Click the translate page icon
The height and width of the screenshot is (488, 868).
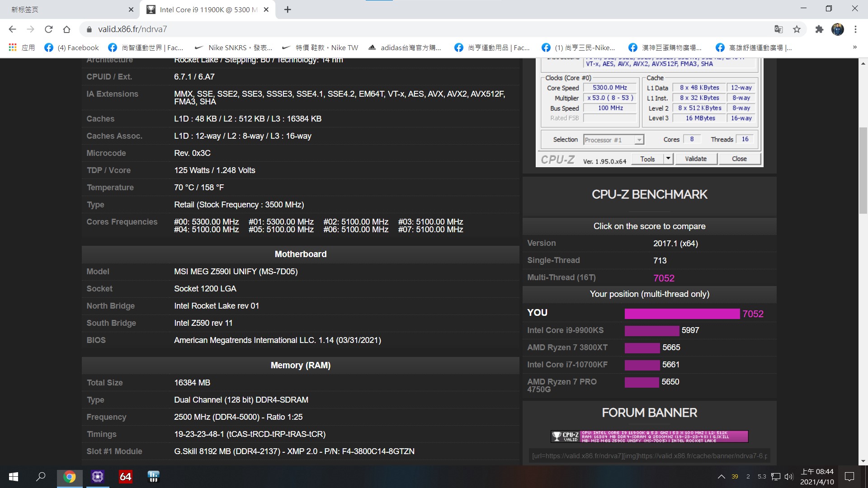(x=778, y=29)
